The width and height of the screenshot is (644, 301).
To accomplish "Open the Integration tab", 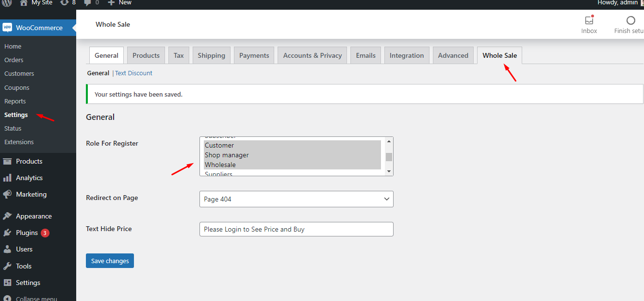I will pyautogui.click(x=407, y=55).
